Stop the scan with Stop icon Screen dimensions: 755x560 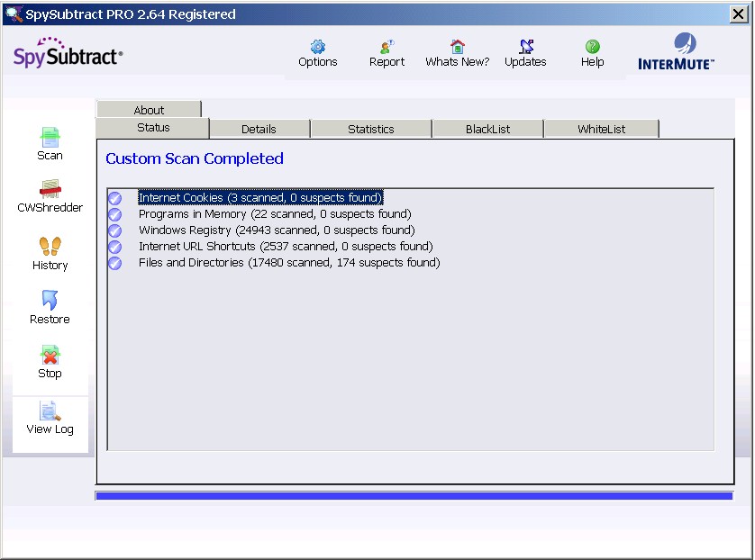50,355
